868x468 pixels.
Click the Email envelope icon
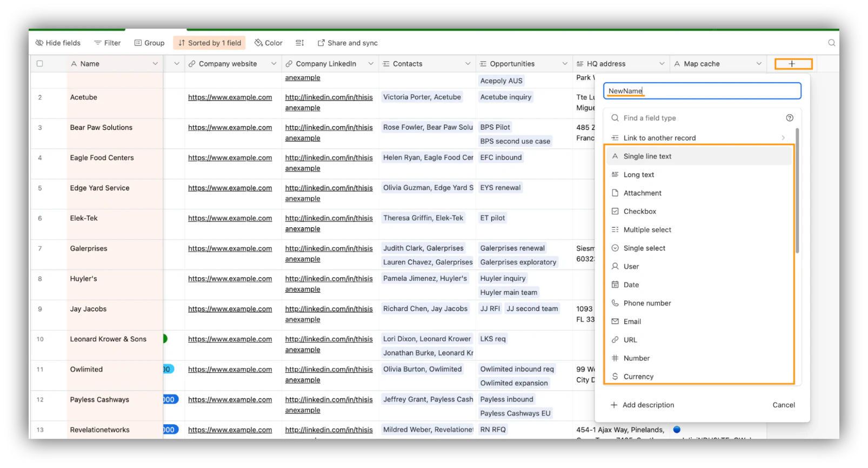615,321
